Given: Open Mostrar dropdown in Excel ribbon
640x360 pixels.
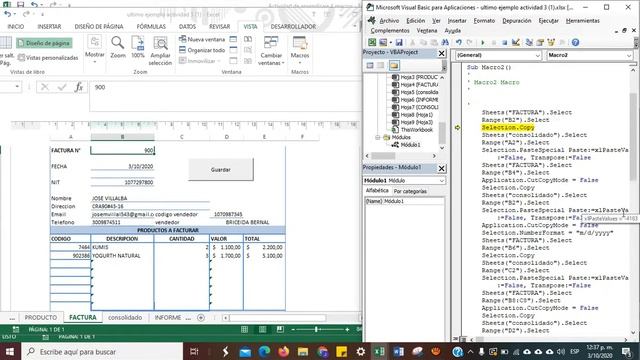Looking at the screenshot, I should click(95, 50).
